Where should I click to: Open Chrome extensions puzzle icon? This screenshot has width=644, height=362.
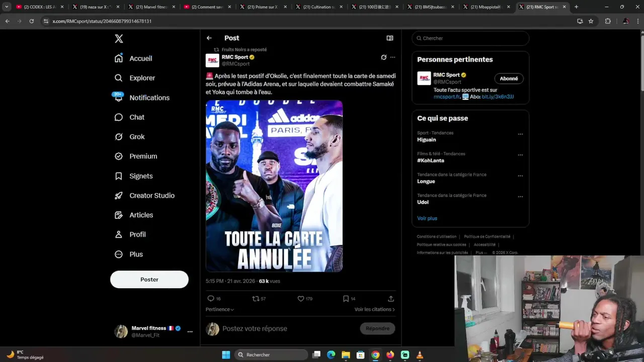click(608, 21)
